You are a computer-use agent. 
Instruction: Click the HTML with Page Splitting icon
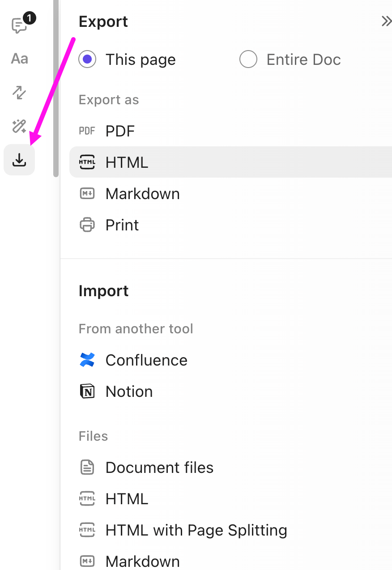87,530
